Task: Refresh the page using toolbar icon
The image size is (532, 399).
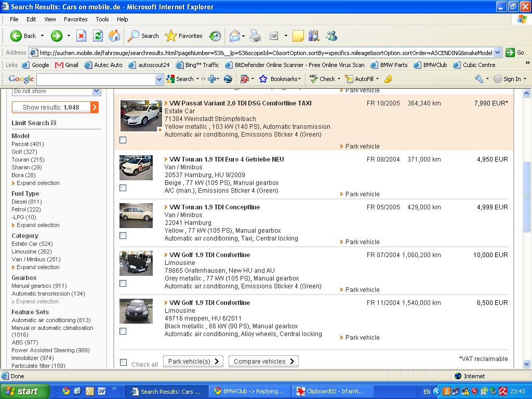Action: 98,36
